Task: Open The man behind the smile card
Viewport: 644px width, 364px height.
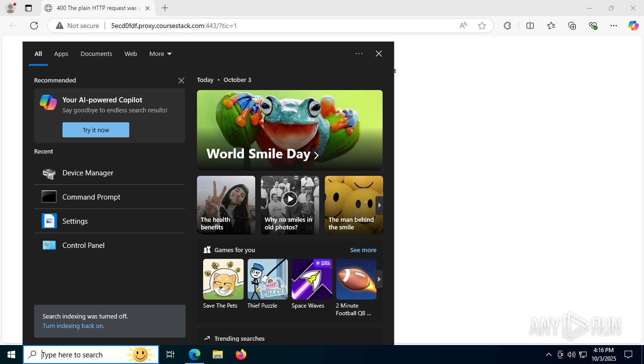Action: tap(354, 205)
